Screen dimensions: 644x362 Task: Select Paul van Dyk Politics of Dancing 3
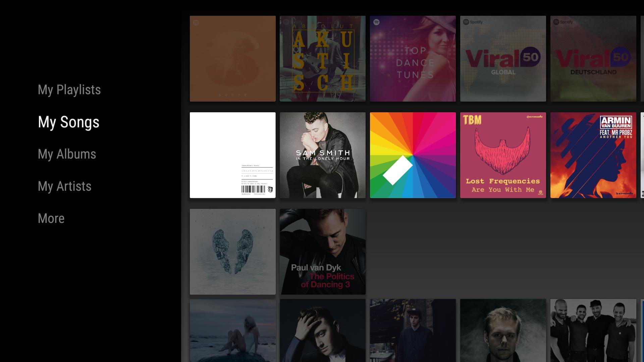(322, 251)
